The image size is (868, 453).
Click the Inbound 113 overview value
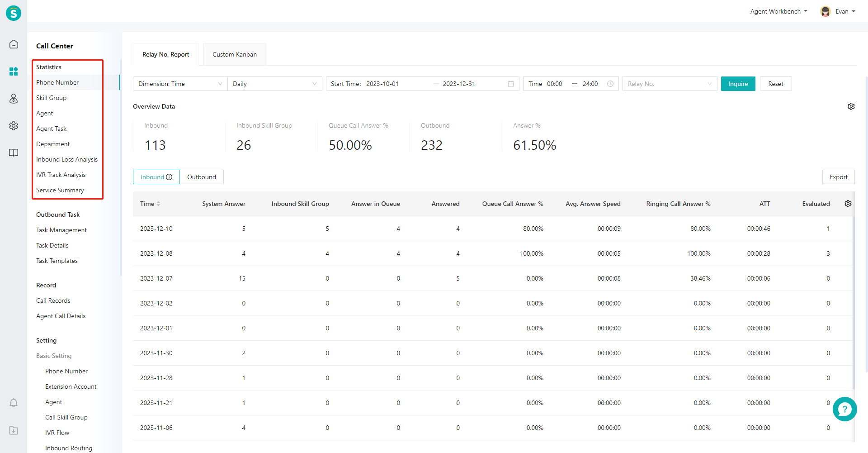(x=155, y=145)
